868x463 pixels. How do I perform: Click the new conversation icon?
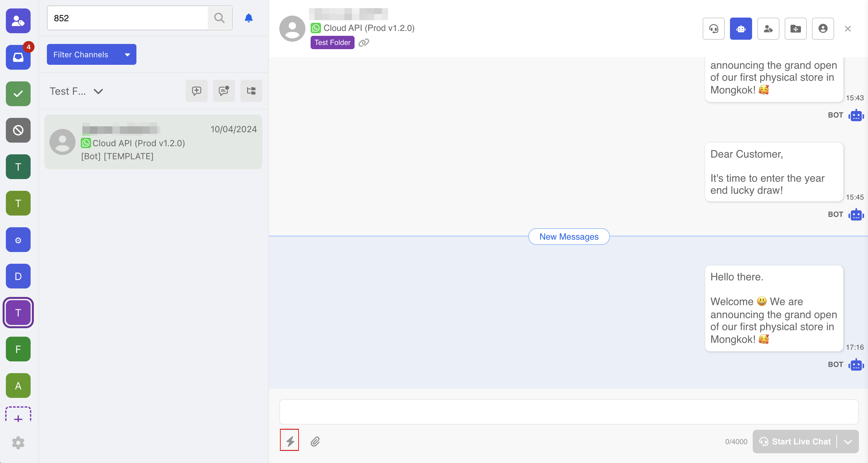(196, 91)
